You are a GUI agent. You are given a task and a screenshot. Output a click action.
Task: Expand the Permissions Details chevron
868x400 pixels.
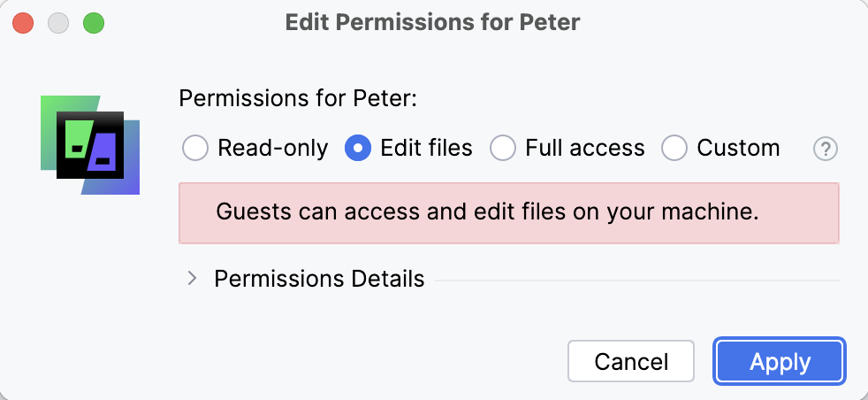pos(192,279)
